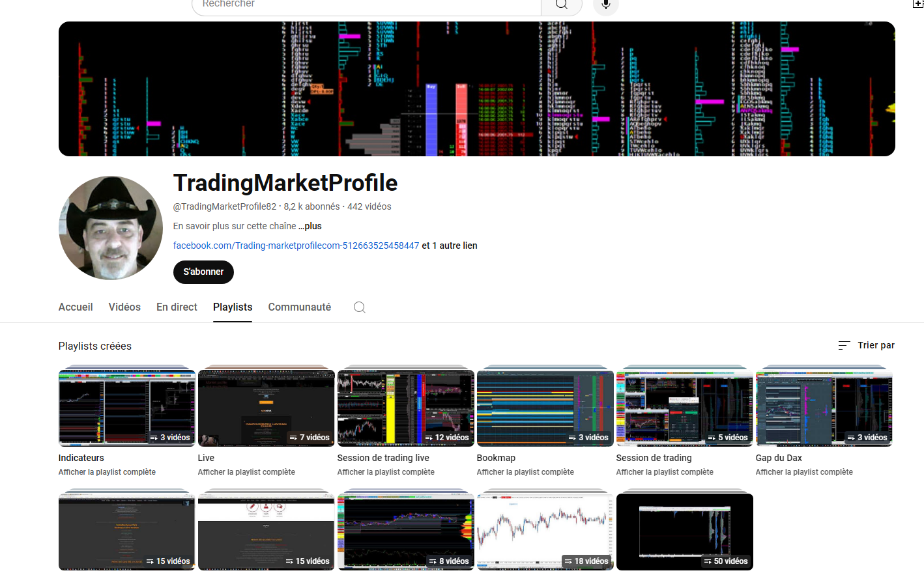The image size is (924, 575).
Task: Open the Communauté tab
Action: click(300, 307)
